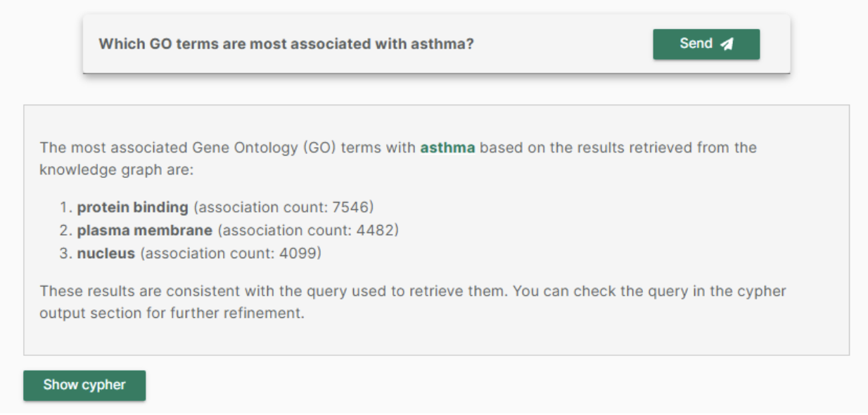
Task: Click the Send button
Action: click(x=706, y=44)
